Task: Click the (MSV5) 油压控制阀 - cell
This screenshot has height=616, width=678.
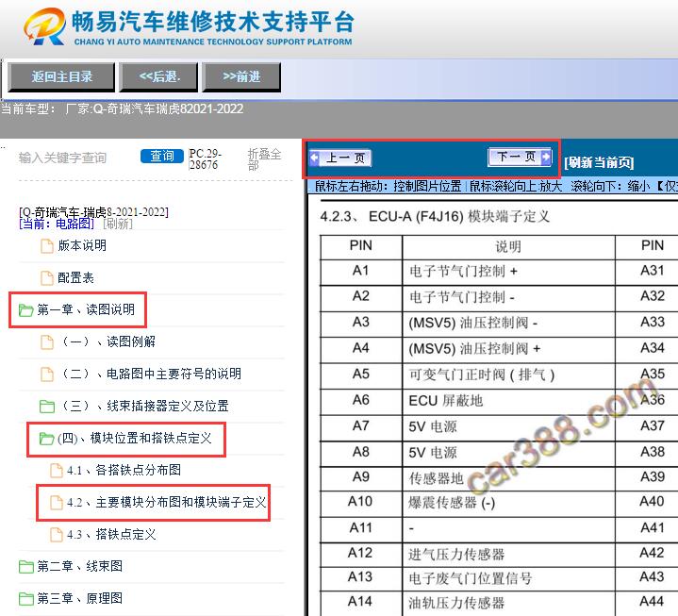Action: coord(508,324)
